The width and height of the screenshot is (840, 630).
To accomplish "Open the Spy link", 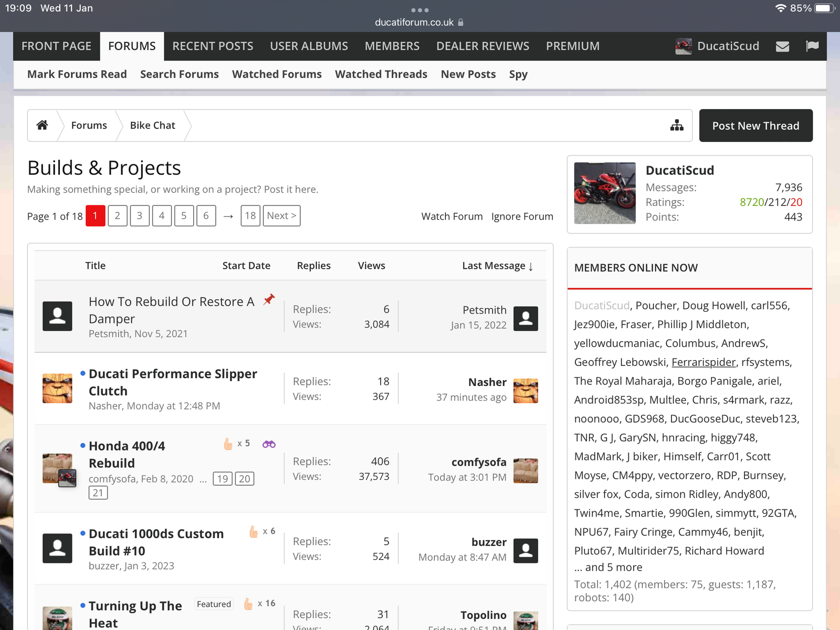I will [x=518, y=75].
